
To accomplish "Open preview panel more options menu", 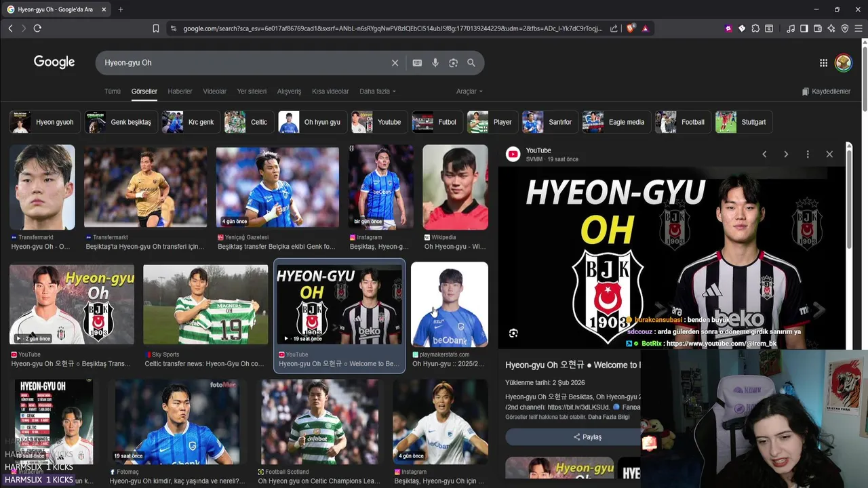I will pos(808,155).
